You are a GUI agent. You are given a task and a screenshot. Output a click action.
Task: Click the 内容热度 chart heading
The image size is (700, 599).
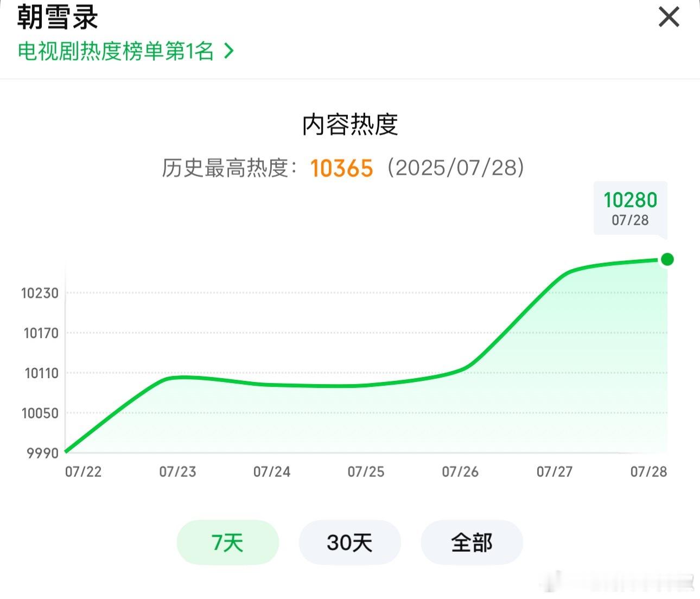(x=350, y=125)
